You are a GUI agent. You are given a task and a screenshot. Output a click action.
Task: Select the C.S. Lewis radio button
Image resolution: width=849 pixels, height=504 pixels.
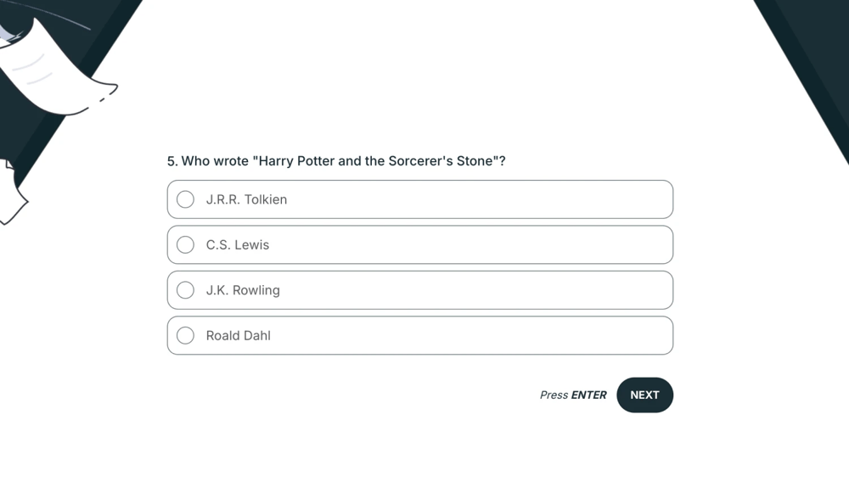coord(185,244)
